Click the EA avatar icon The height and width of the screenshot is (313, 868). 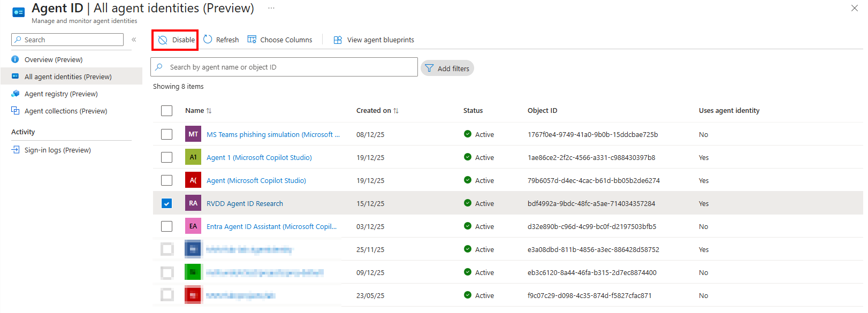[193, 226]
